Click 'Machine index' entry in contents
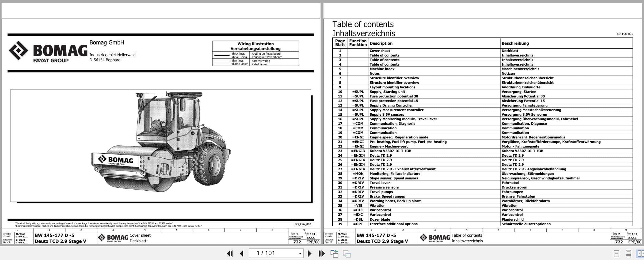Viewport: 644px width, 260px height. [382, 69]
